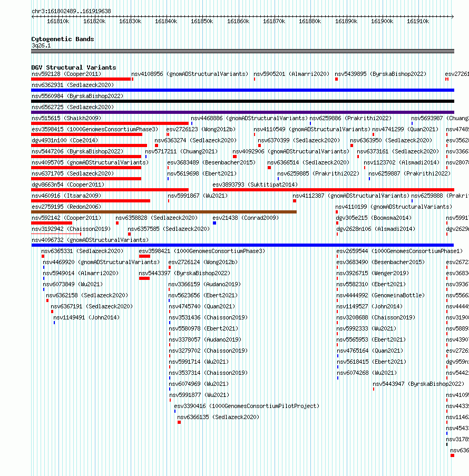
Task: Select esv2659544 (1000GenomesConsortiumPhase1) variant
Action: (x=399, y=251)
